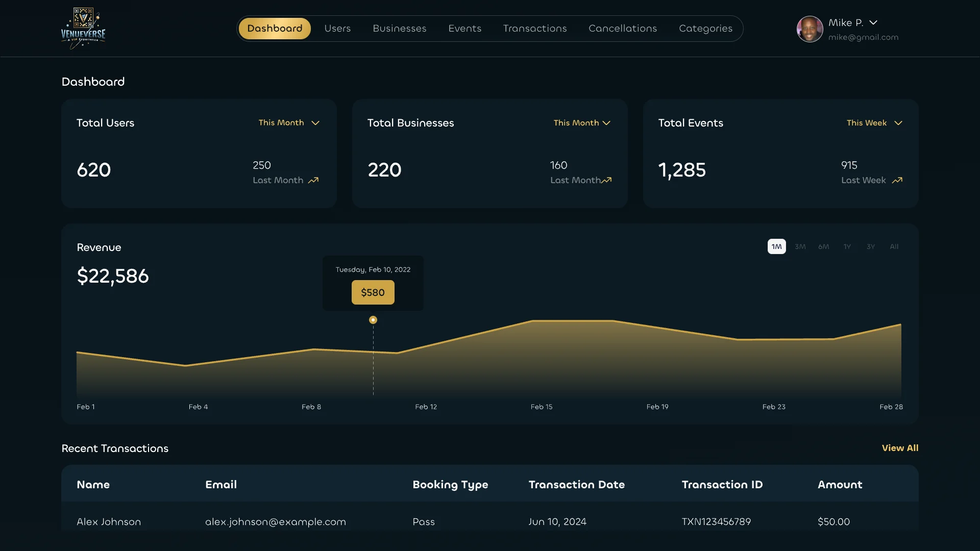Screen dimensions: 980x551
Task: Click the $580 tooltip value
Action: [373, 292]
